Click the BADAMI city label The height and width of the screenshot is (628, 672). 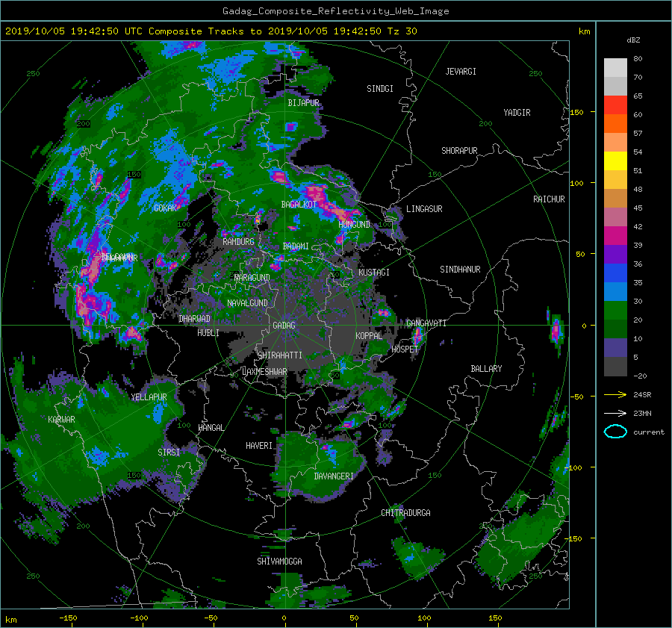[296, 246]
